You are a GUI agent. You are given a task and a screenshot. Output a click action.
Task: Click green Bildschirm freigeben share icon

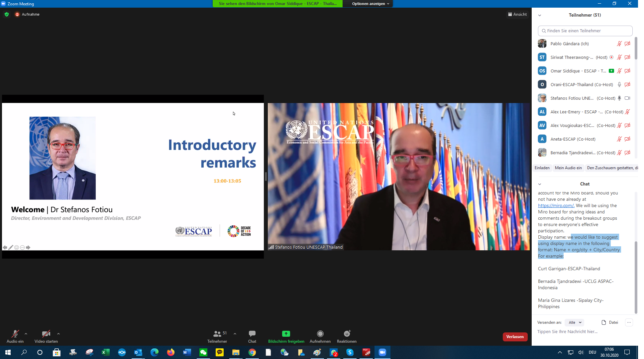coord(286,334)
